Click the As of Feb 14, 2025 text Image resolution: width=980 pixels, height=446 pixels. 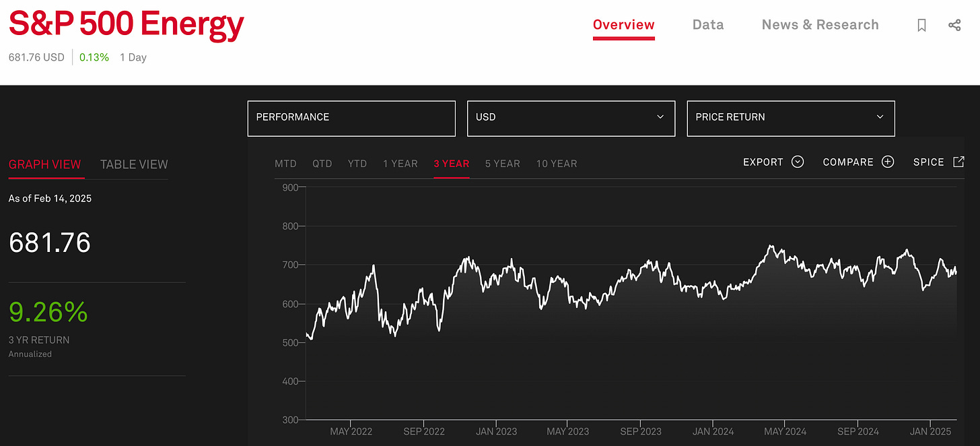pos(50,199)
